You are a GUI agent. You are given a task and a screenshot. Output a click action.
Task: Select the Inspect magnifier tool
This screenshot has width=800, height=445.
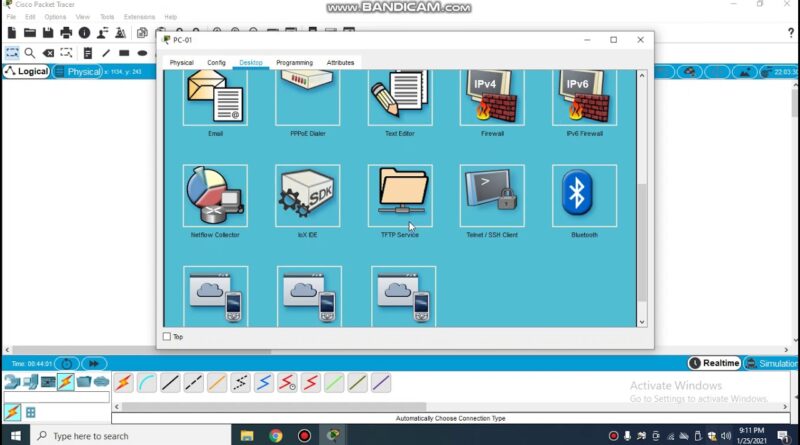click(x=30, y=53)
